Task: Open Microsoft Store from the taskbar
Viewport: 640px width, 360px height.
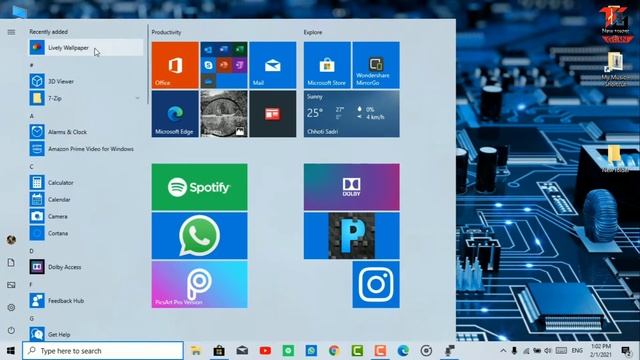Action: coord(219,351)
